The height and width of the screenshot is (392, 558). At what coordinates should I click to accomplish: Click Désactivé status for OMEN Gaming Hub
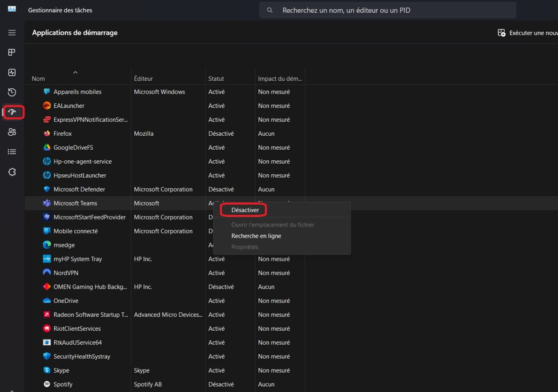(221, 287)
